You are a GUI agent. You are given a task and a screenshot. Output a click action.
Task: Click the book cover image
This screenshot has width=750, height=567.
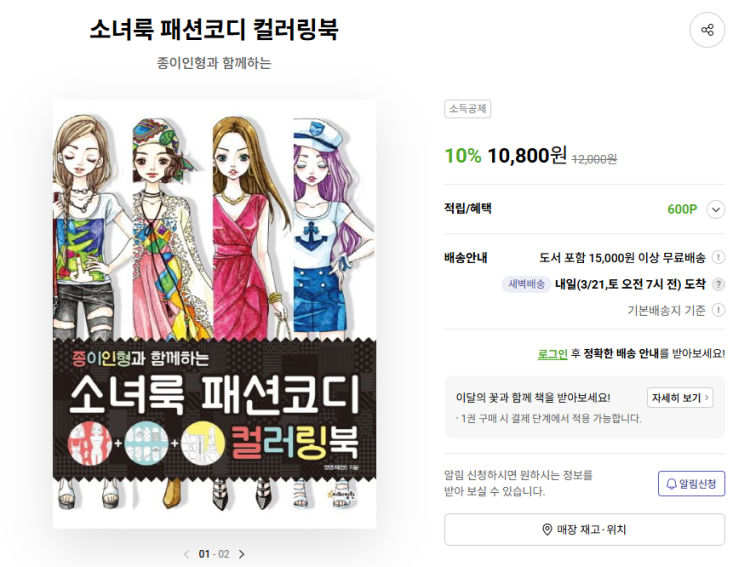[x=214, y=314]
